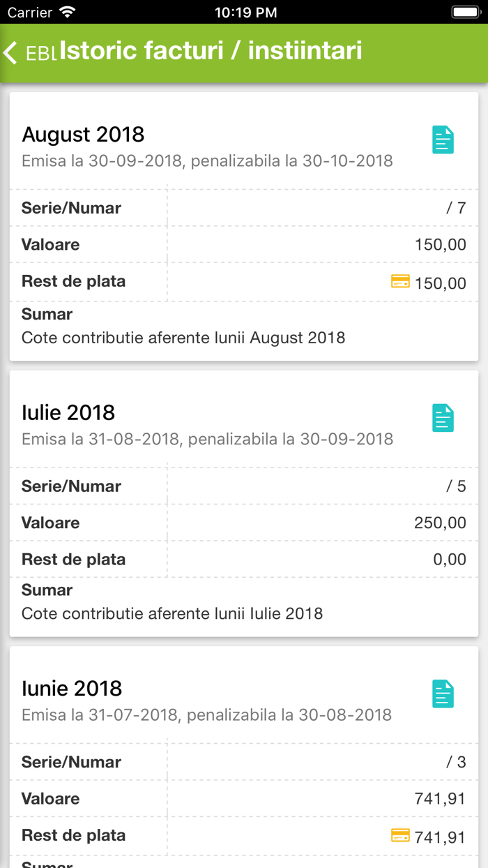Tap summary text for August 2018 contributions
This screenshot has width=488, height=868.
coord(183,338)
